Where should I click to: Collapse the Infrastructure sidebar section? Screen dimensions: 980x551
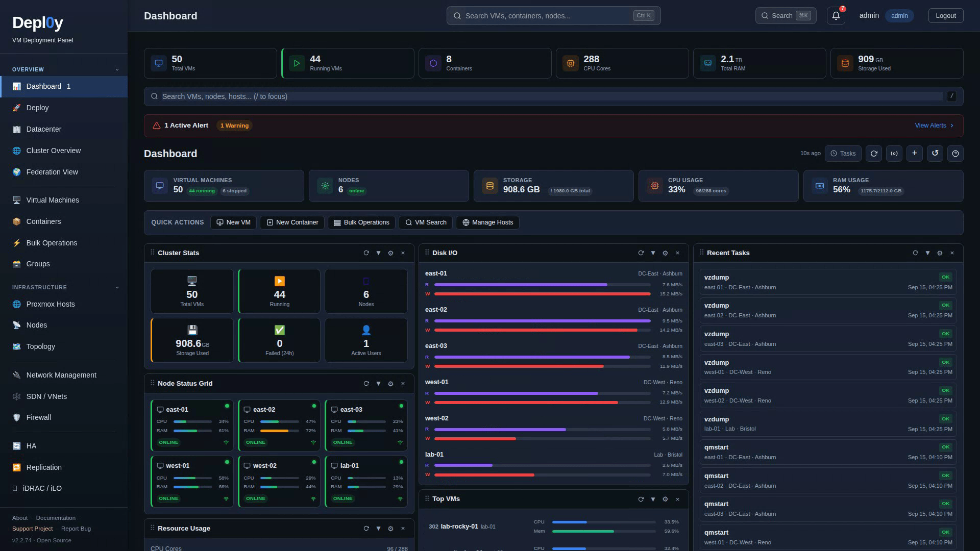pyautogui.click(x=117, y=288)
